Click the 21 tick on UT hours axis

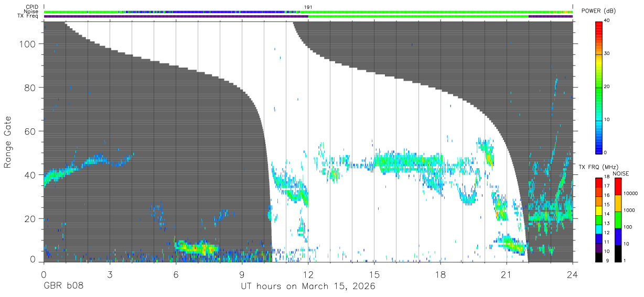coord(507,274)
